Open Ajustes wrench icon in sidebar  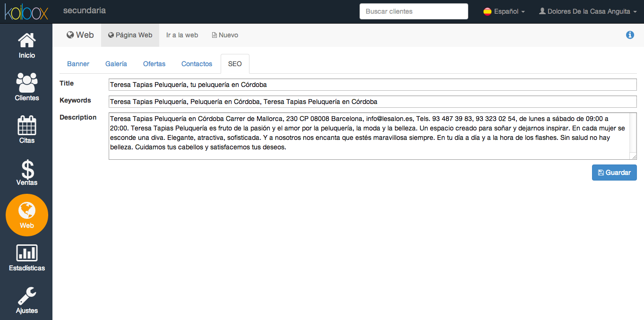click(27, 301)
